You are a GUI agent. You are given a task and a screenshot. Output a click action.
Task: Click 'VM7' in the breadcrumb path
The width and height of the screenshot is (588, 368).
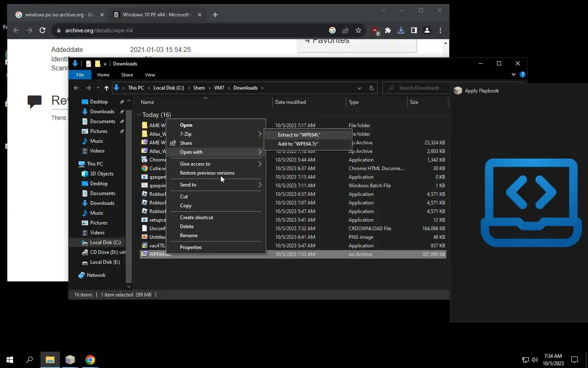coord(219,88)
